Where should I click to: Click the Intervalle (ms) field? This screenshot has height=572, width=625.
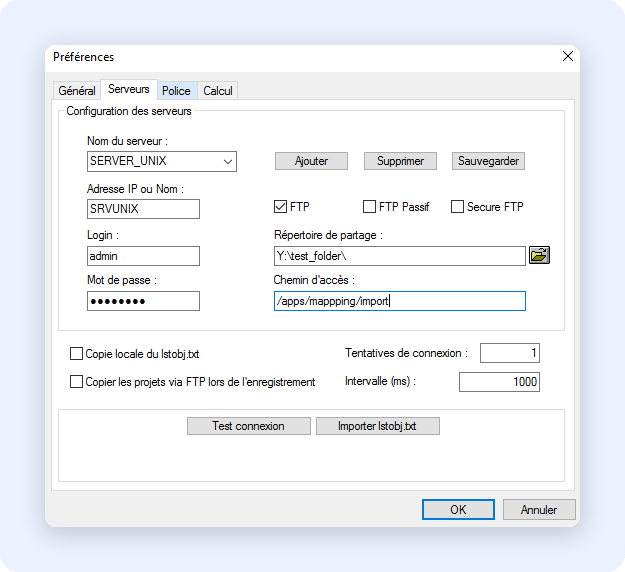pos(499,382)
